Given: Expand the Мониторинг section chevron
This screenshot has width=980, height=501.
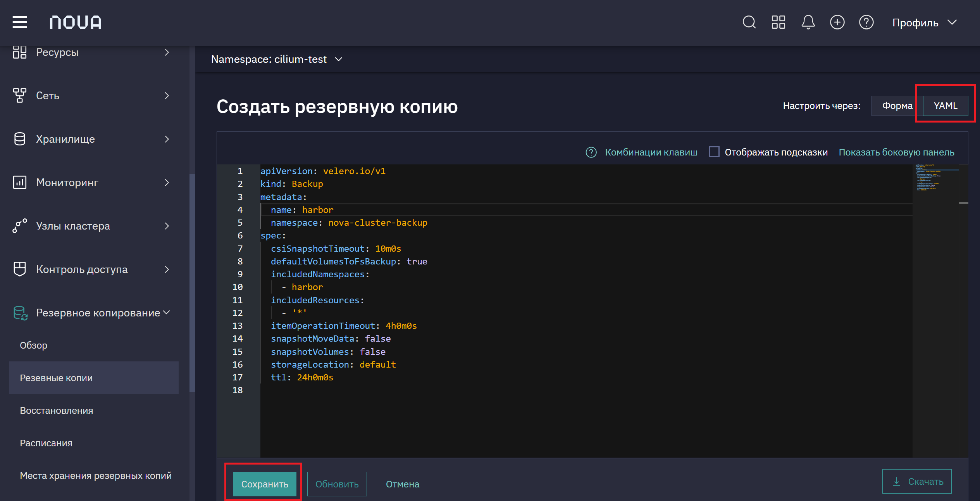Looking at the screenshot, I should click(167, 182).
